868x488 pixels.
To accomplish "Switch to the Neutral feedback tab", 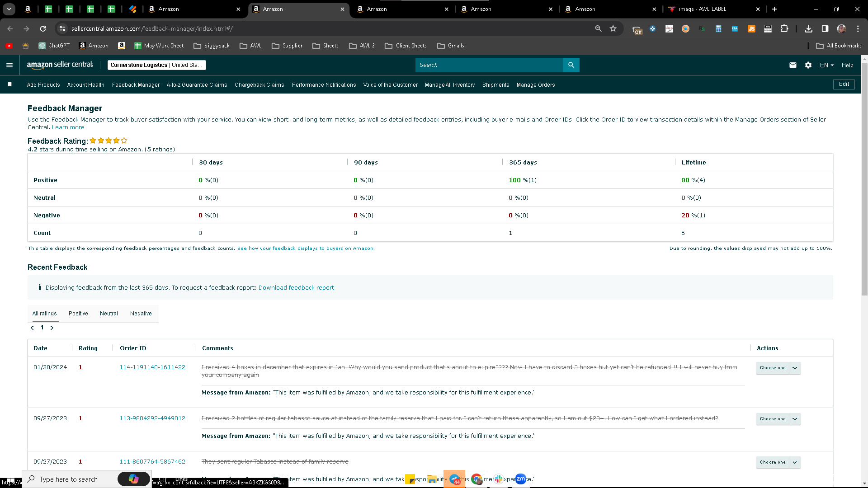I will pyautogui.click(x=109, y=314).
